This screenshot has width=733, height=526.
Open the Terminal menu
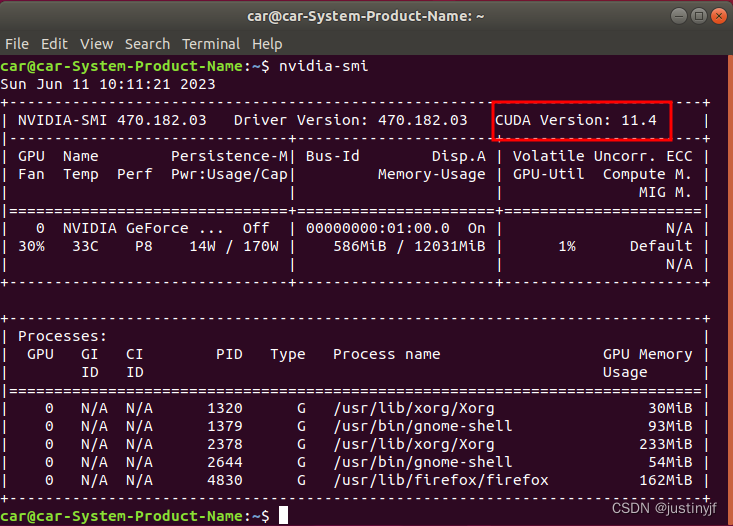[x=211, y=44]
